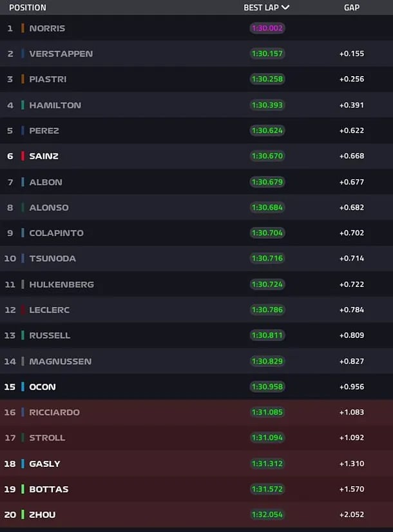Click Verstappen's 1:30.157 lap time badge

point(267,54)
